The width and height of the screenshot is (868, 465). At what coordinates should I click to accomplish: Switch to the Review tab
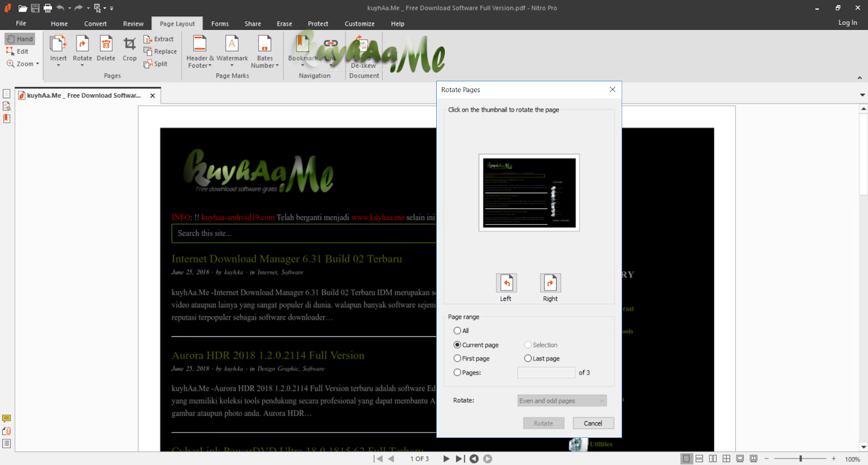click(x=133, y=24)
